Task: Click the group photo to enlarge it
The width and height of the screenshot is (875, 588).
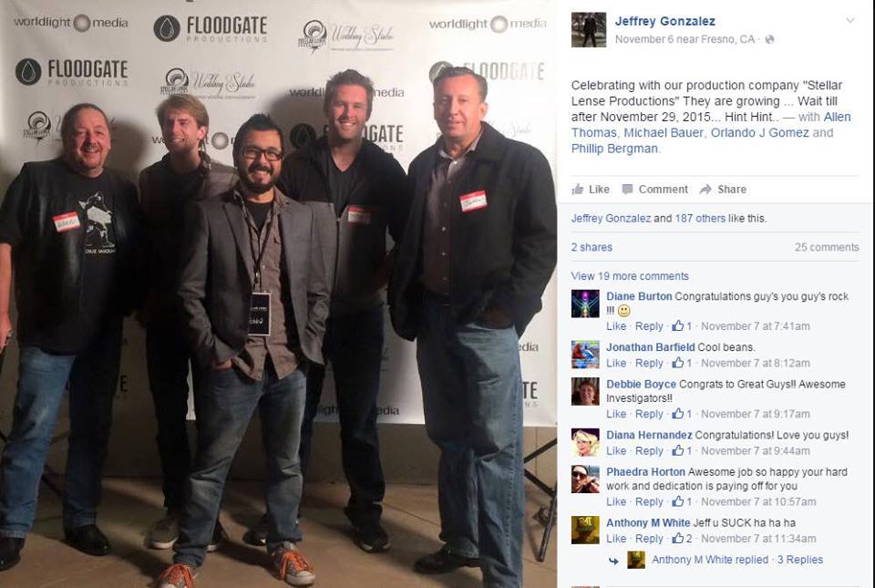Action: 279,294
